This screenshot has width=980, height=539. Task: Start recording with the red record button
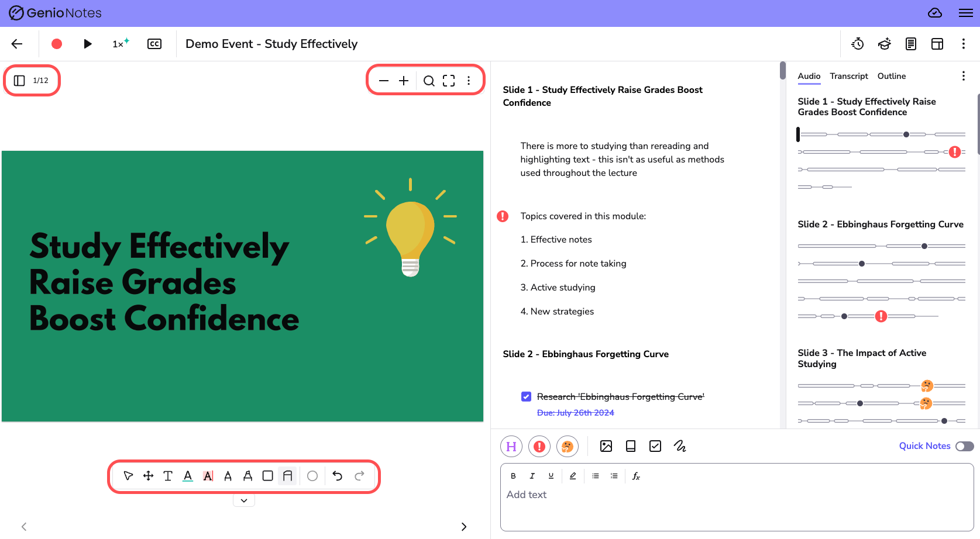57,44
